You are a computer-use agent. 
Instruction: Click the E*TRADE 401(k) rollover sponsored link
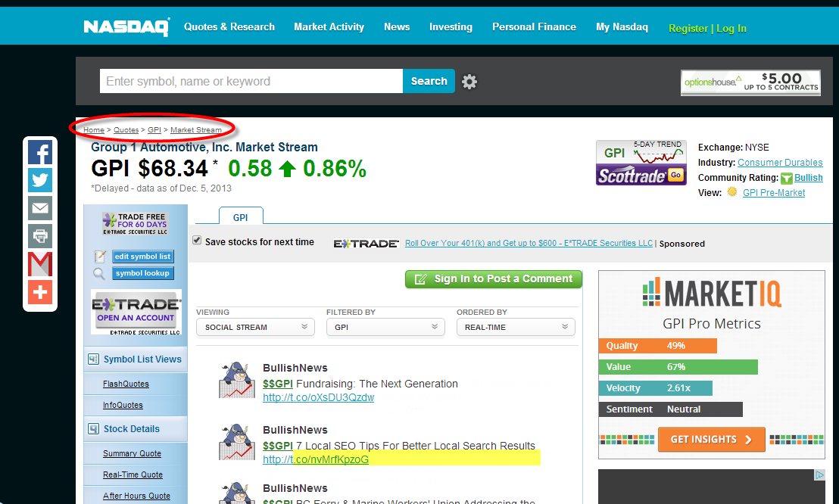click(529, 243)
